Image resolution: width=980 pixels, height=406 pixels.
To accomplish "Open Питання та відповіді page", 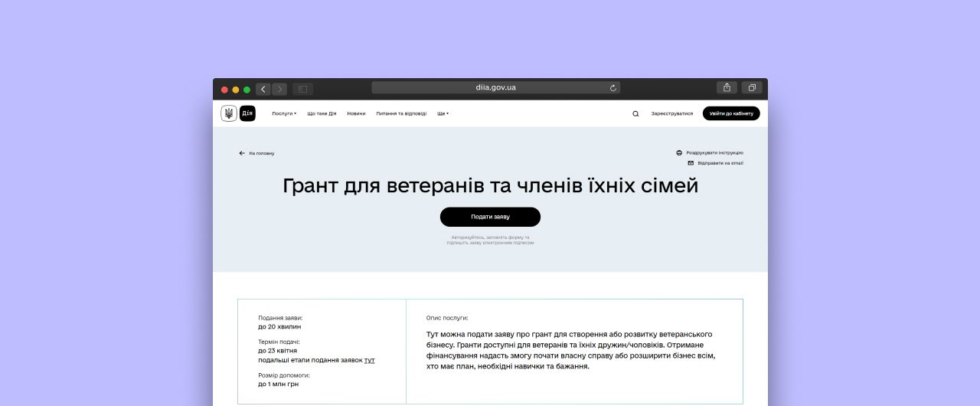I will (x=401, y=113).
